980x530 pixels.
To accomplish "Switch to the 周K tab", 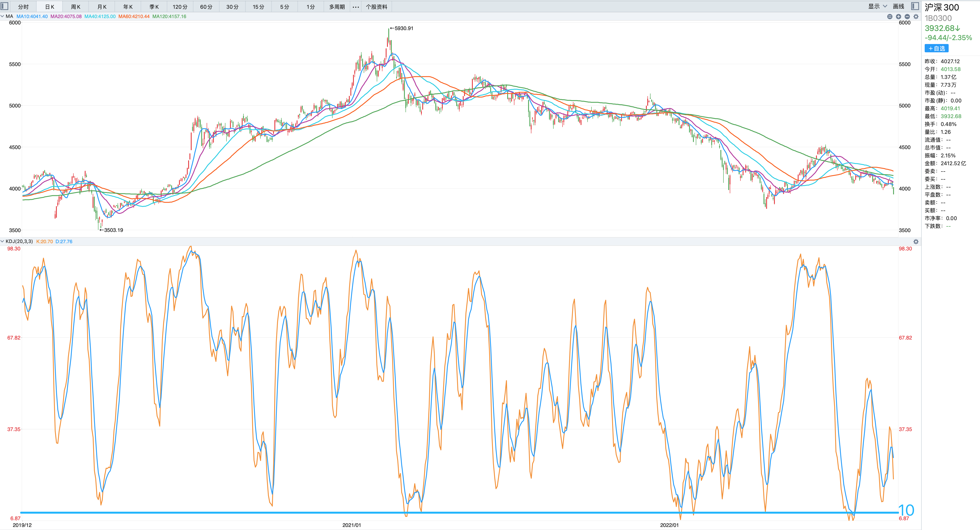I will tap(75, 7).
